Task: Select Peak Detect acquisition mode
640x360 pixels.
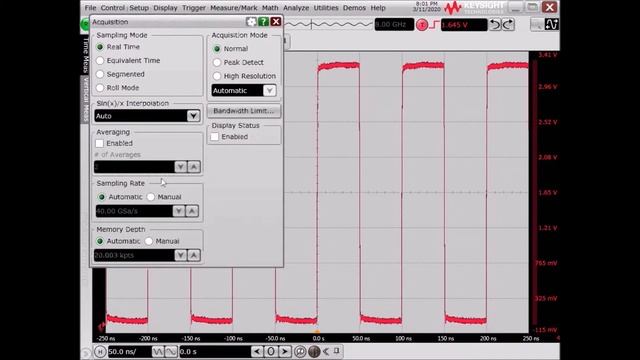Action: click(x=217, y=62)
